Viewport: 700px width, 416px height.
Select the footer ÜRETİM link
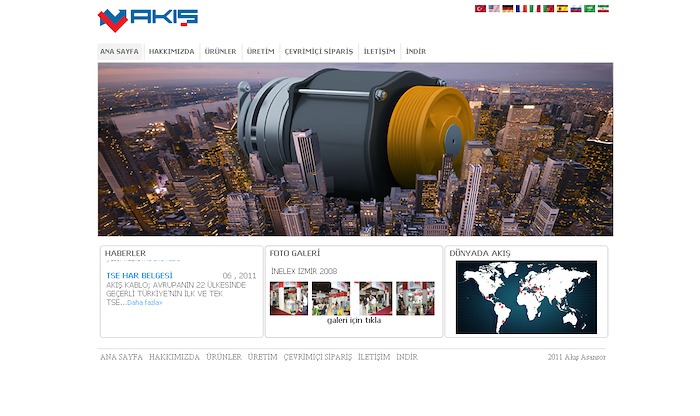point(262,357)
